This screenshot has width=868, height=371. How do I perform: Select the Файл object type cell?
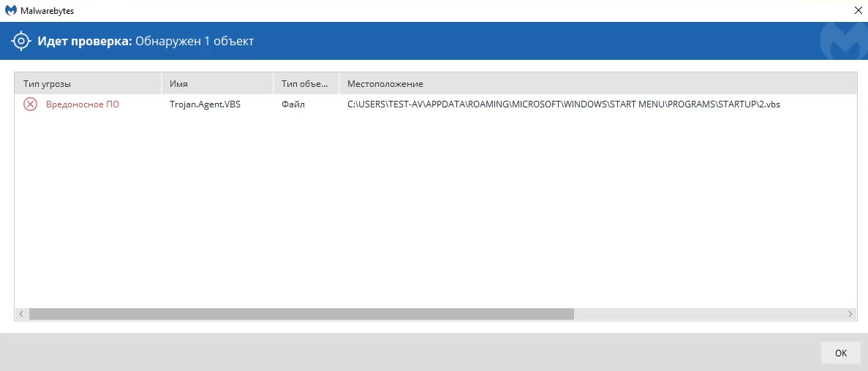pyautogui.click(x=293, y=104)
